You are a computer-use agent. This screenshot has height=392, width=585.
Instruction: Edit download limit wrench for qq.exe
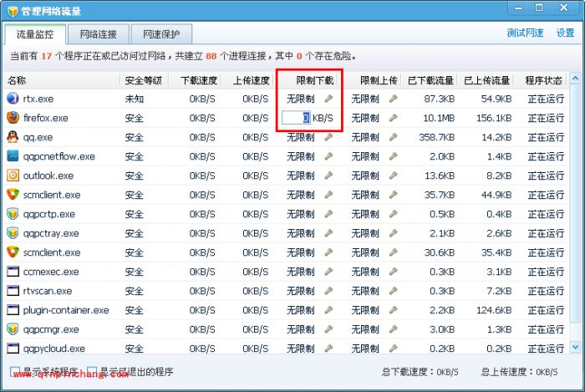click(328, 137)
